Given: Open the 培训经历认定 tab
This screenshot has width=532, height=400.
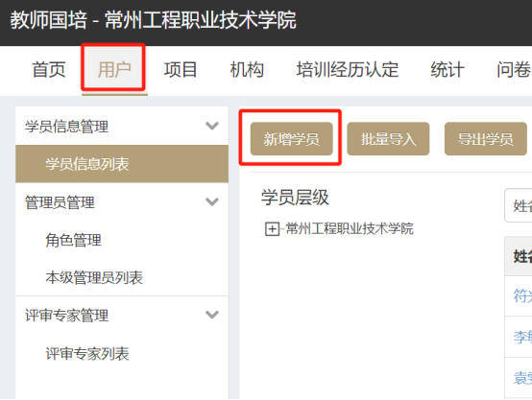Looking at the screenshot, I should pyautogui.click(x=348, y=69).
